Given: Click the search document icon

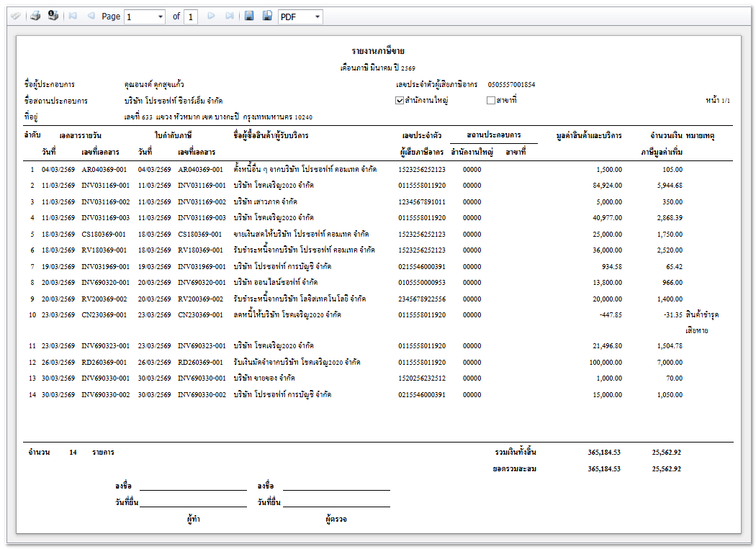Looking at the screenshot, I should 16,16.
